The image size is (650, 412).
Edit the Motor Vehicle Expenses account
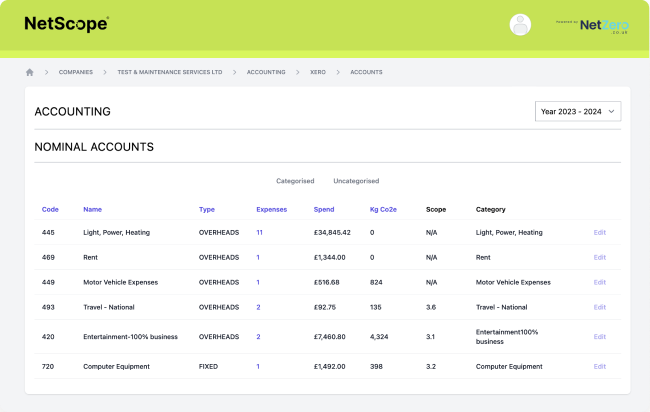click(x=599, y=282)
